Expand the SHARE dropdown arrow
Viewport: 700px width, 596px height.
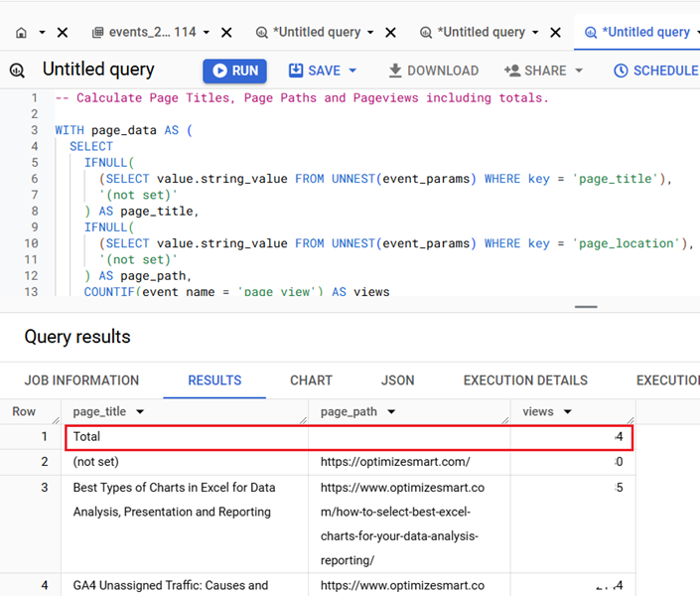click(579, 71)
